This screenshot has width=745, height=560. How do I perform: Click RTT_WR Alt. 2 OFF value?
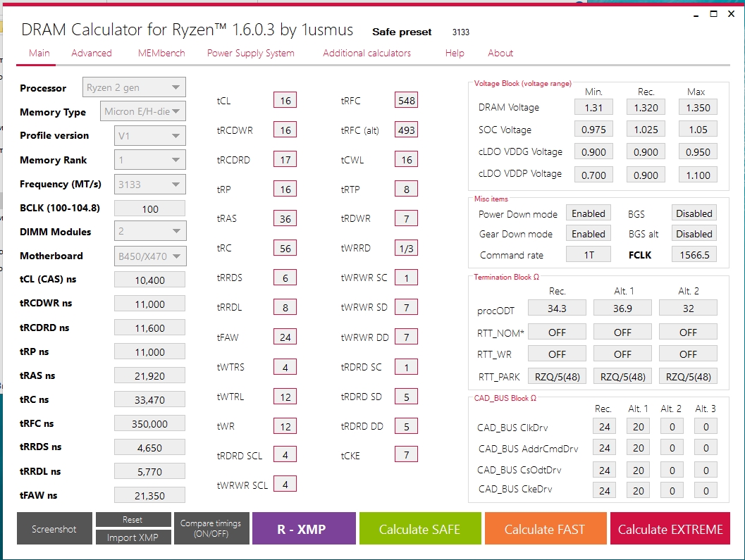tap(688, 354)
